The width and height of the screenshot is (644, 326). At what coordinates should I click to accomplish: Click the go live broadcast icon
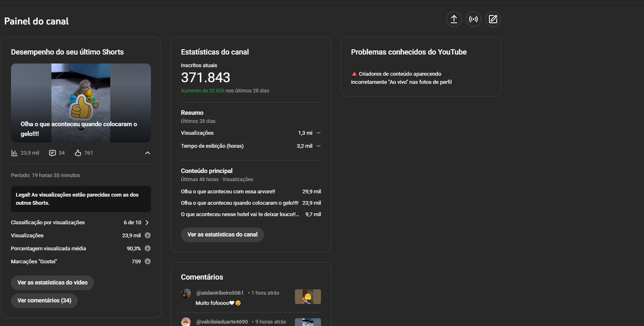pyautogui.click(x=474, y=19)
